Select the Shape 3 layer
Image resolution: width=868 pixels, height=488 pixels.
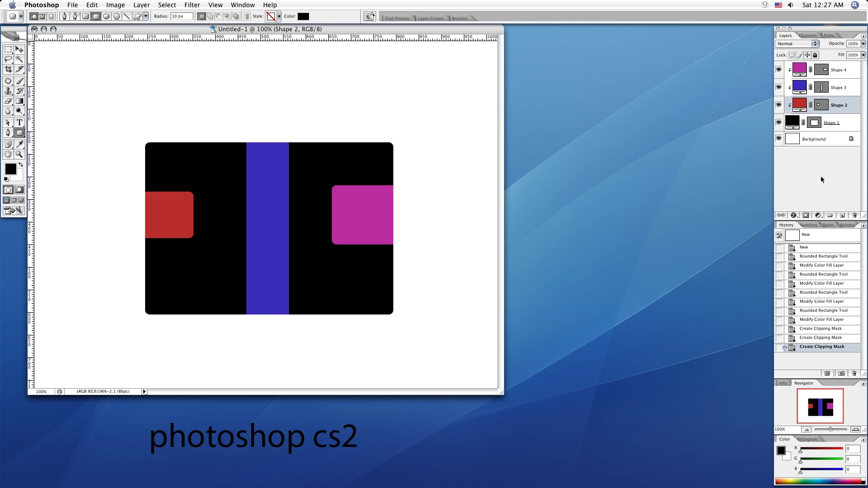pyautogui.click(x=838, y=87)
